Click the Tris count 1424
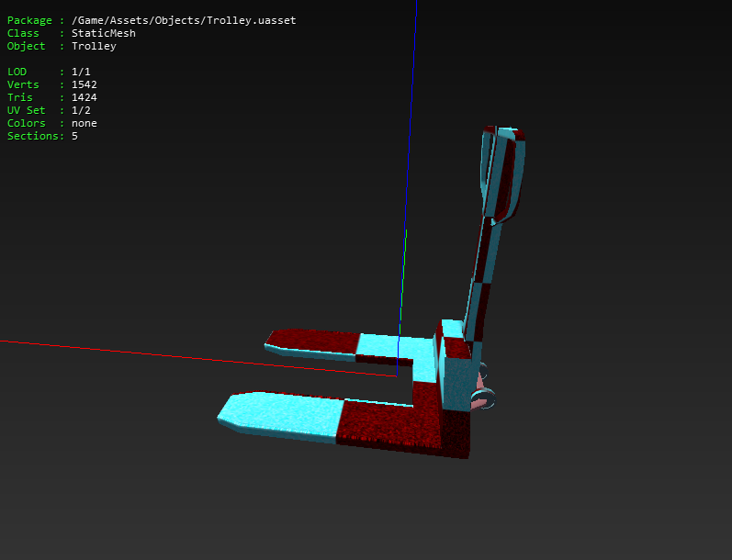 [x=84, y=97]
